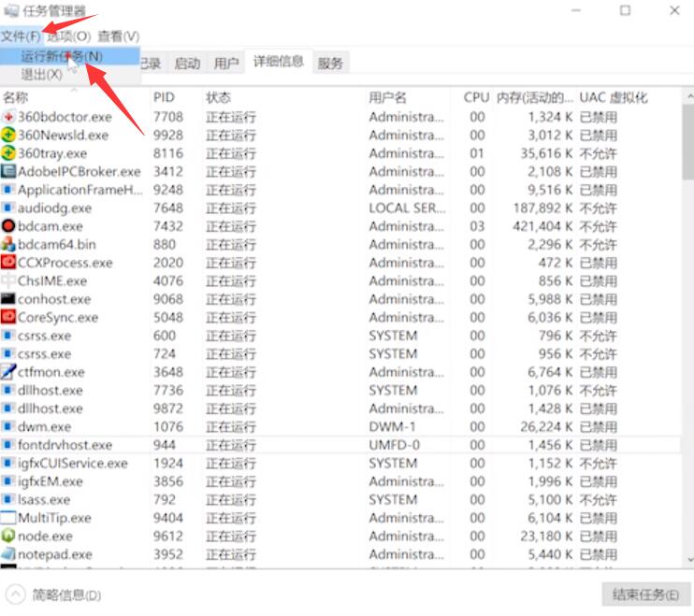Click the igfxCUIService.exe icon
Image resolution: width=694 pixels, height=616 pixels.
tap(7, 463)
